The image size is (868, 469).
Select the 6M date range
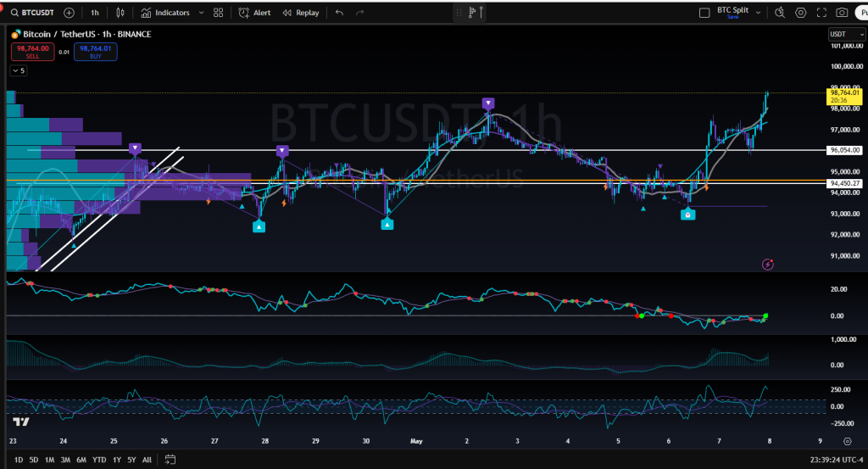coord(81,460)
